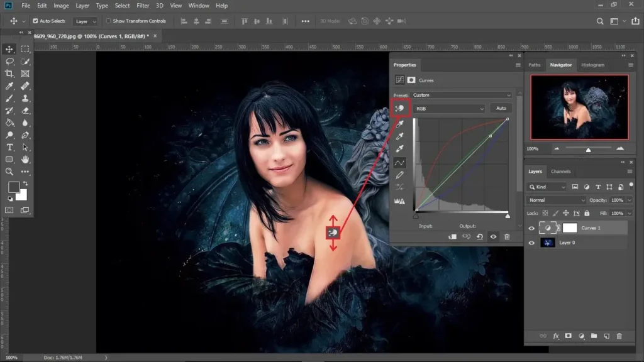Select the Crop tool

(x=9, y=74)
